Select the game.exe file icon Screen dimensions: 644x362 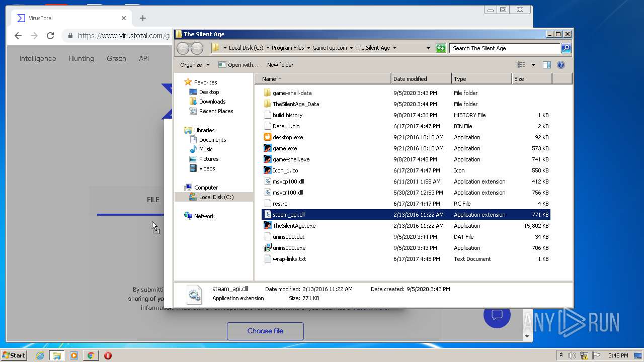tap(268, 148)
